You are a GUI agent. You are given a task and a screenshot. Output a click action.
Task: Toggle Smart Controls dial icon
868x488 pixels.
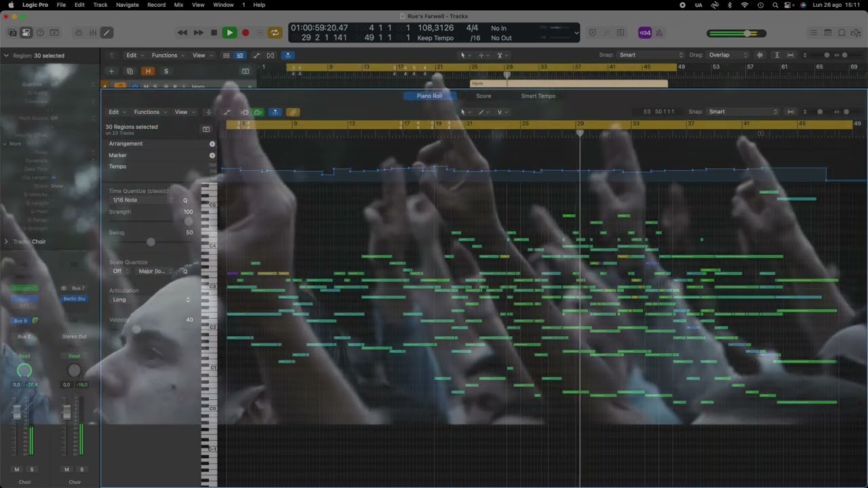click(x=79, y=33)
